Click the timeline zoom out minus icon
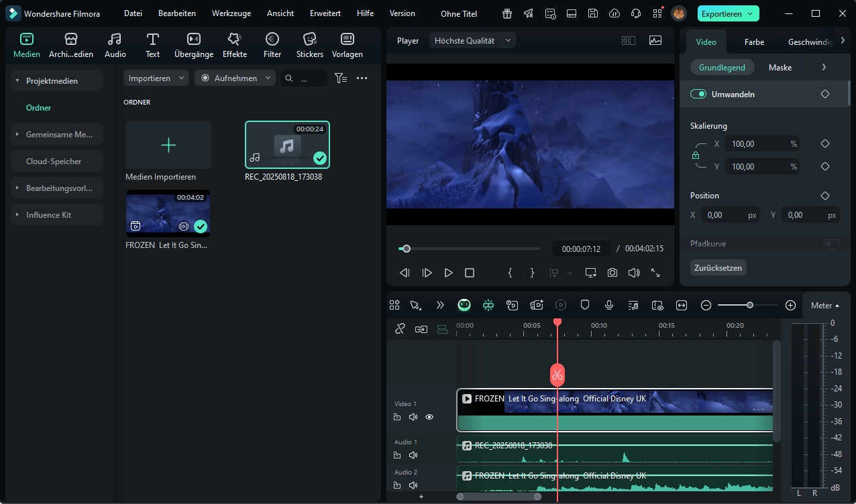The height and width of the screenshot is (504, 856). click(x=706, y=305)
